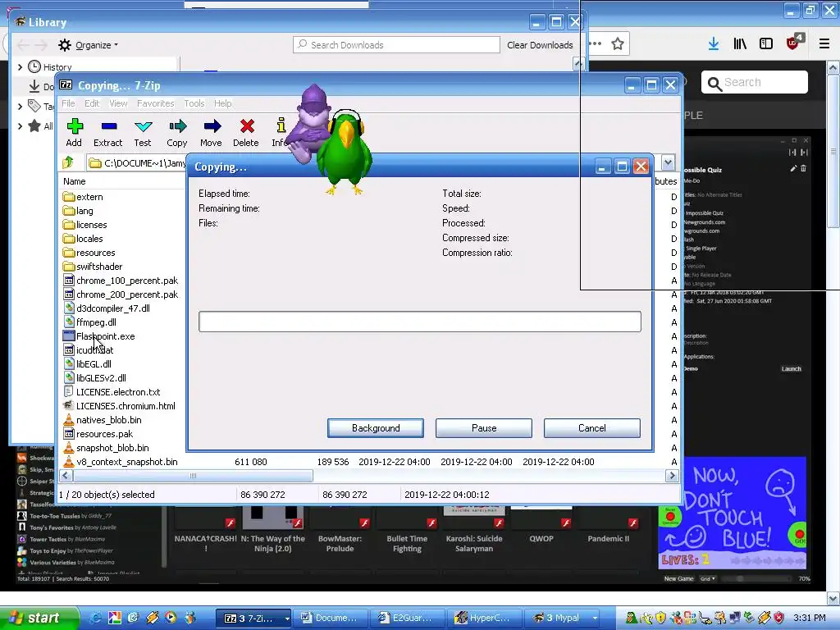Open the browser library icon
The width and height of the screenshot is (840, 630).
pos(740,44)
